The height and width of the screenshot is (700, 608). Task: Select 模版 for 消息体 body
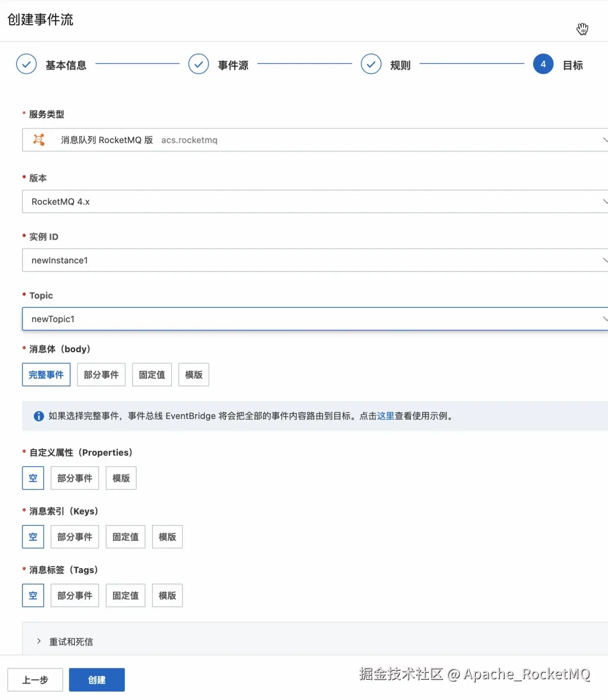[x=194, y=375]
